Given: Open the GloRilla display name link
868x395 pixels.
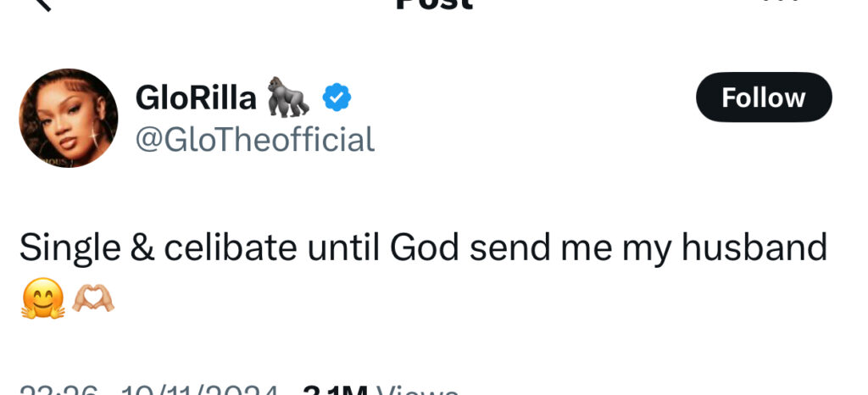Looking at the screenshot, I should (196, 98).
